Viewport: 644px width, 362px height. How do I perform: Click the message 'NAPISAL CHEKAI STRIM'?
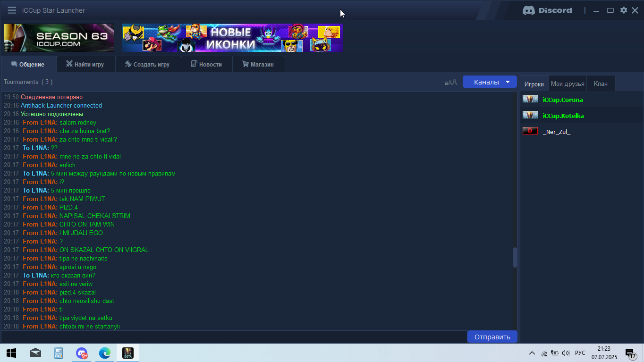point(95,216)
